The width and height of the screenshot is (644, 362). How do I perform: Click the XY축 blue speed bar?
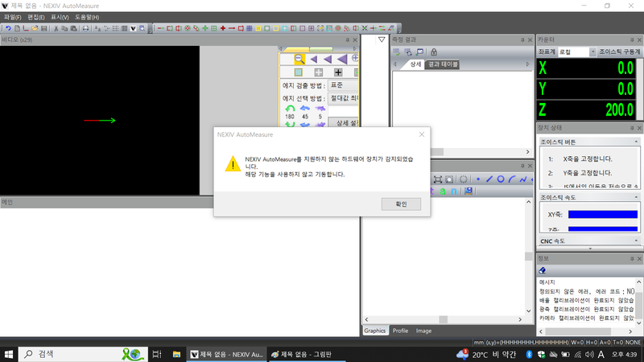point(602,215)
